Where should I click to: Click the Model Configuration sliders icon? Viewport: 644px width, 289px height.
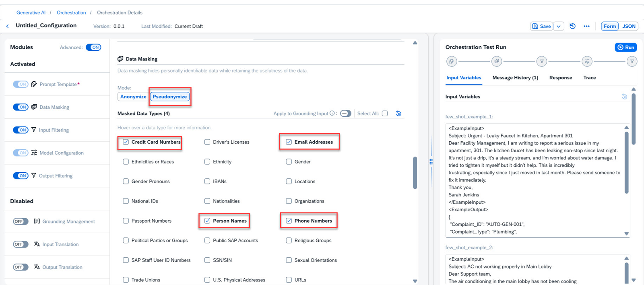click(34, 153)
